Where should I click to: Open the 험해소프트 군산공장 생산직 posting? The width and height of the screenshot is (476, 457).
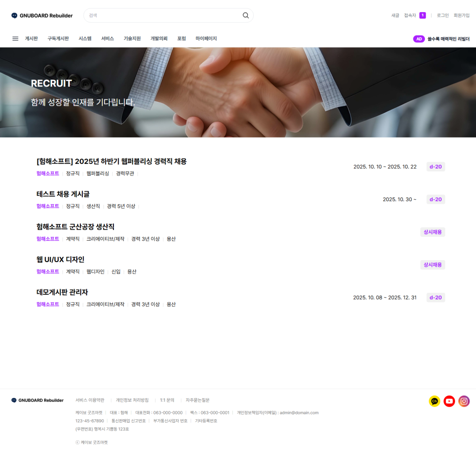(75, 227)
